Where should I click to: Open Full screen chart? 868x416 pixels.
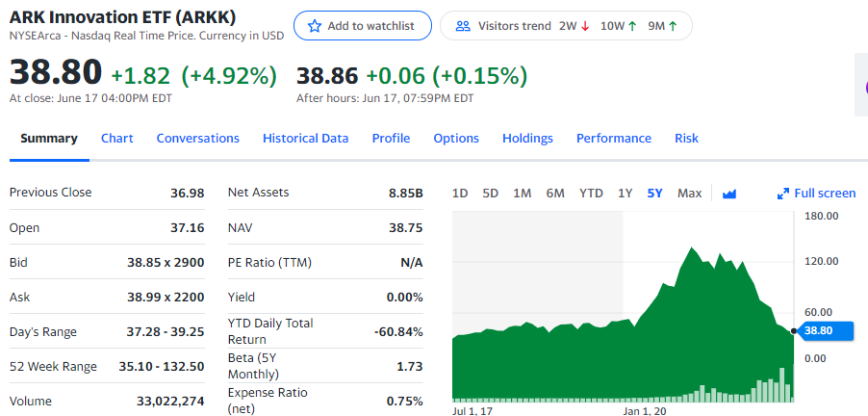[817, 194]
